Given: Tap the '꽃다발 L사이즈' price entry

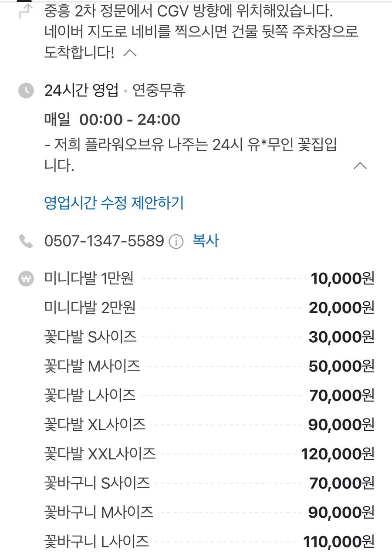Looking at the screenshot, I should (90, 395).
